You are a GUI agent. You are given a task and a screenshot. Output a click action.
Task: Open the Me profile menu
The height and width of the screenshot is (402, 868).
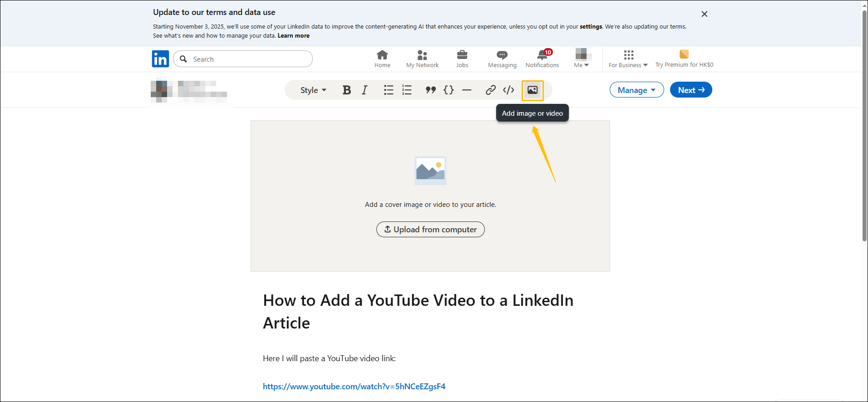click(581, 59)
